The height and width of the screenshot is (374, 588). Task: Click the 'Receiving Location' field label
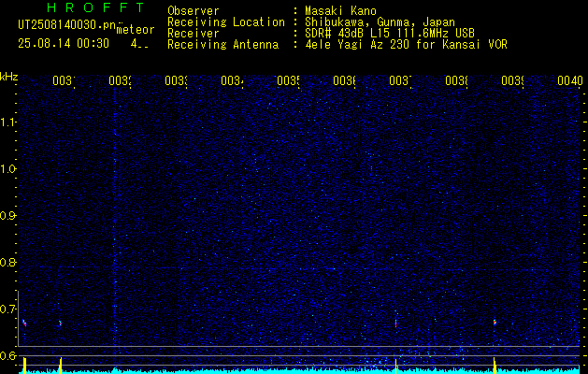click(226, 22)
